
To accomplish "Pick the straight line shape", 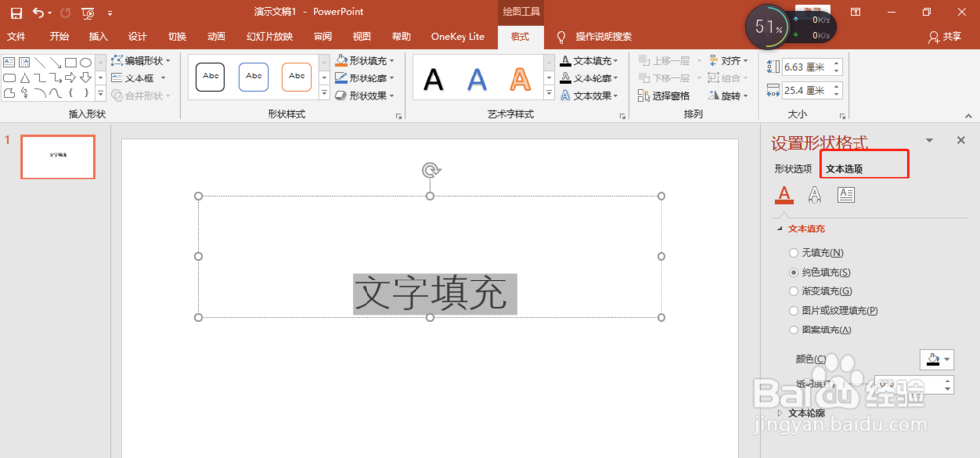I will click(x=40, y=62).
